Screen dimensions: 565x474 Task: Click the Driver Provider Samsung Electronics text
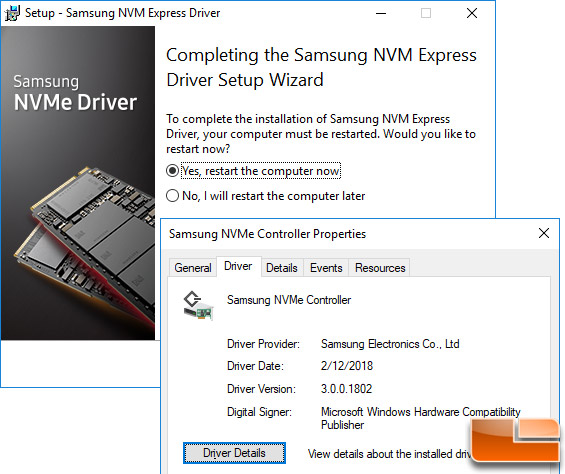click(390, 344)
